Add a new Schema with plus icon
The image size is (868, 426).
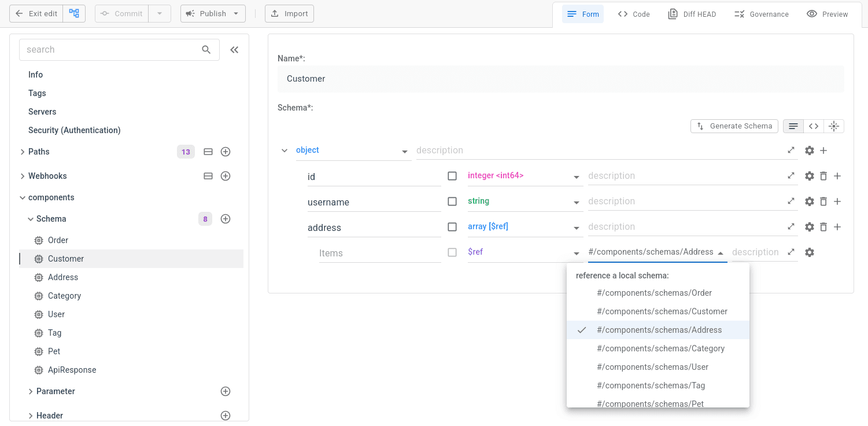226,219
